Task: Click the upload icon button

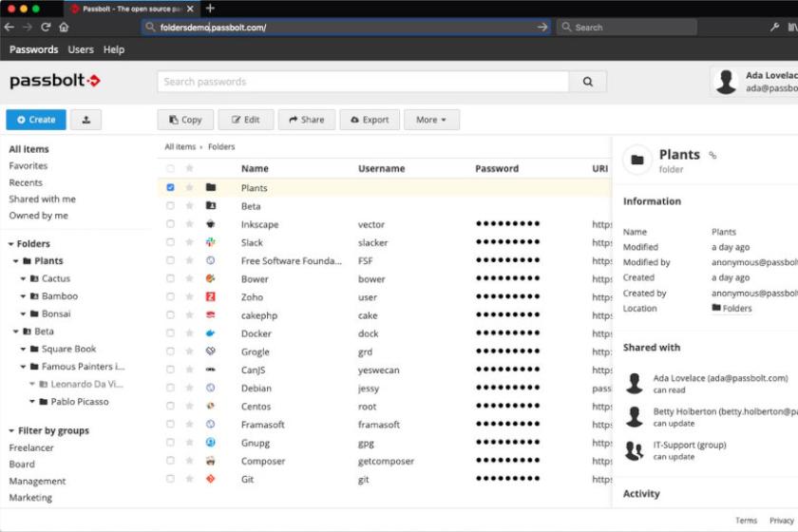Action: 86,120
